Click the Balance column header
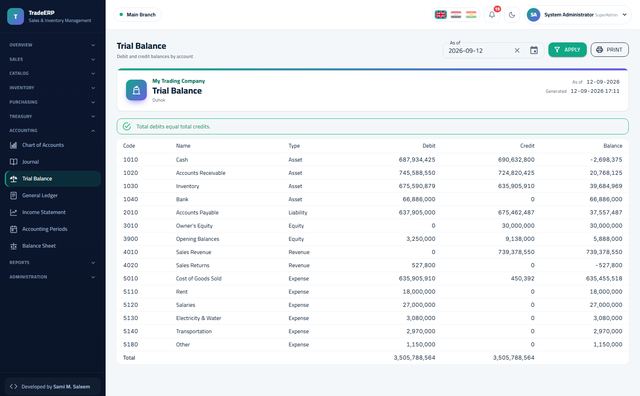The height and width of the screenshot is (396, 640). [613, 146]
